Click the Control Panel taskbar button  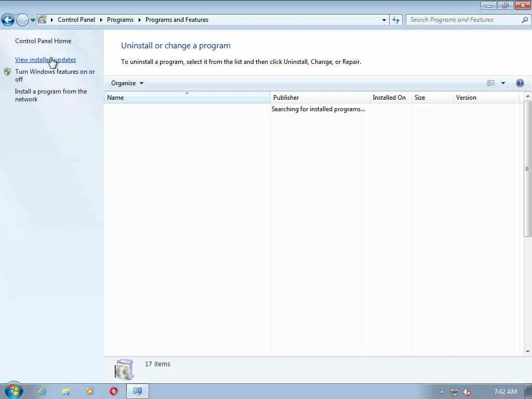point(137,392)
